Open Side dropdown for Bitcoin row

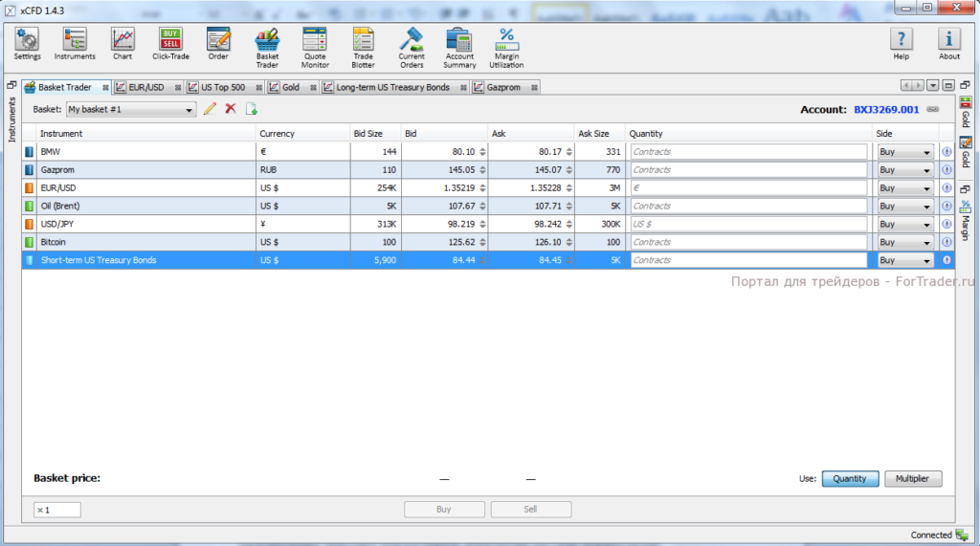pyautogui.click(x=905, y=243)
